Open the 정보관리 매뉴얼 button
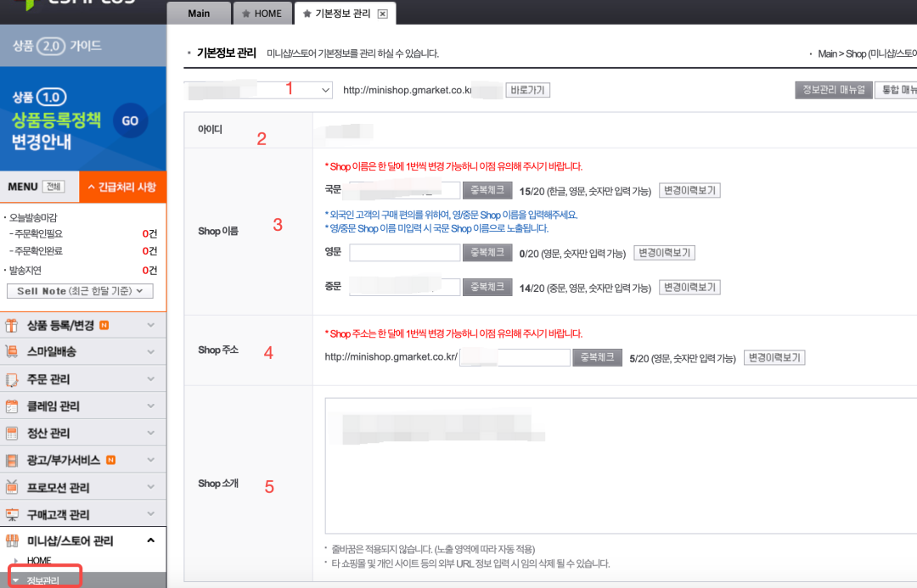The image size is (917, 588). 834,90
